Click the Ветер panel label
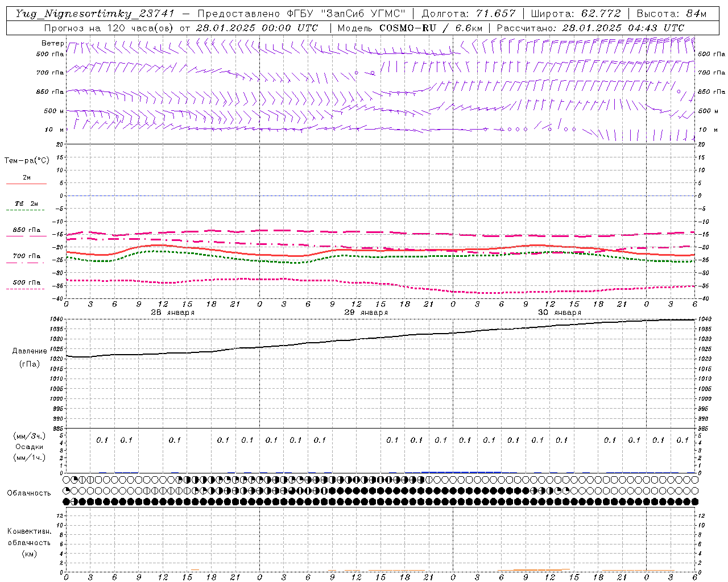Screen dimensions: 728x582 pyautogui.click(x=52, y=43)
